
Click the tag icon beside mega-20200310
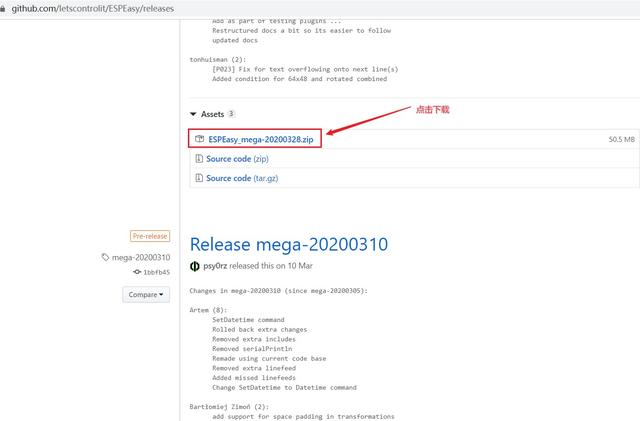105,257
